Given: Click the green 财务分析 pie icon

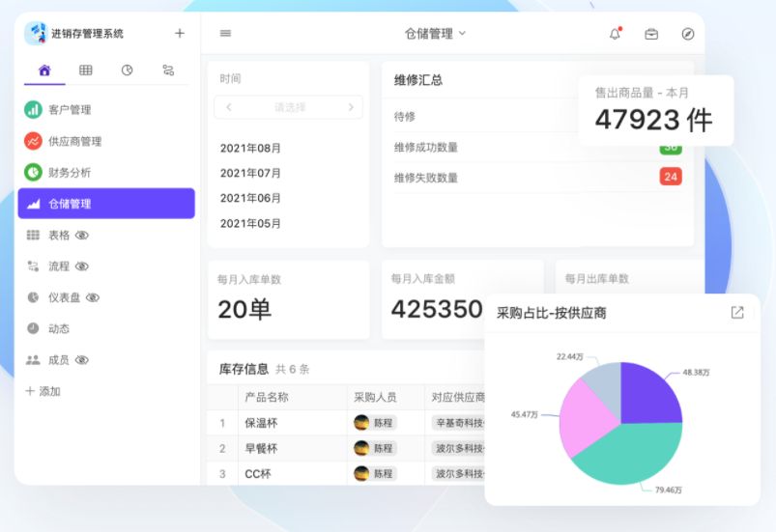Looking at the screenshot, I should click(x=33, y=172).
